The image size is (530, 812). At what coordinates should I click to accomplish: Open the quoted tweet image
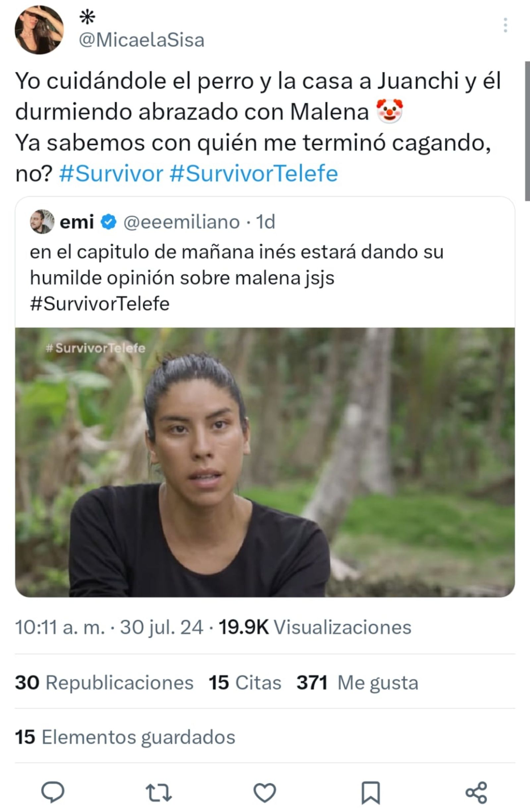click(x=265, y=462)
